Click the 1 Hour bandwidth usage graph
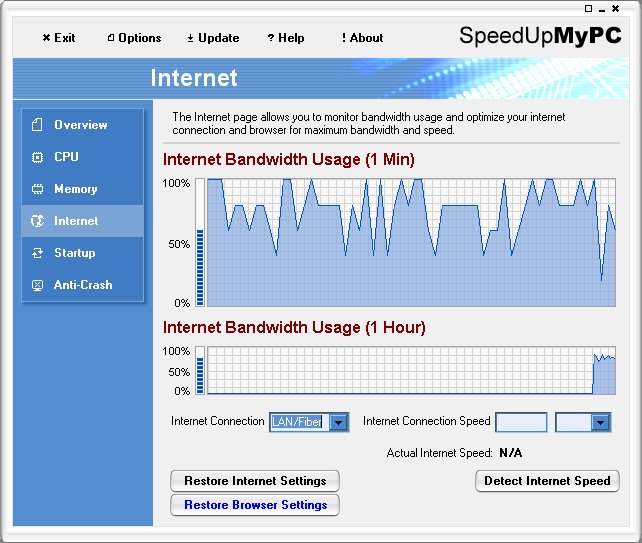The height and width of the screenshot is (543, 642). coord(411,370)
